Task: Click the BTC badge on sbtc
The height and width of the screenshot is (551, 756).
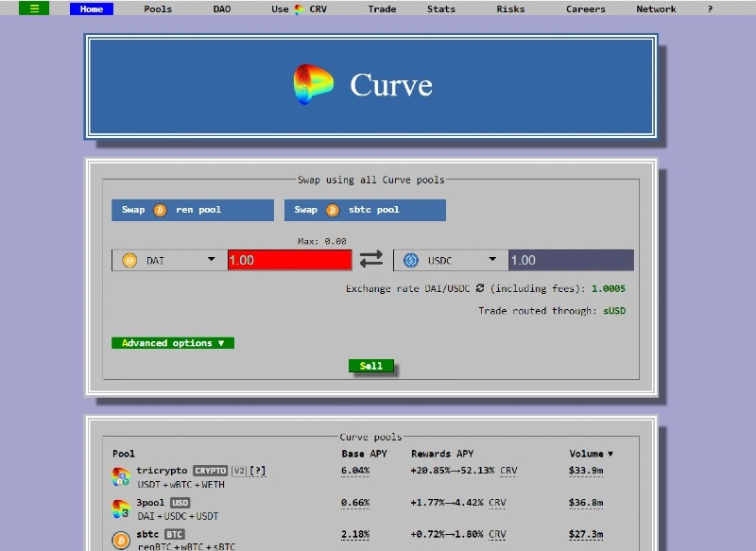Action: (175, 534)
